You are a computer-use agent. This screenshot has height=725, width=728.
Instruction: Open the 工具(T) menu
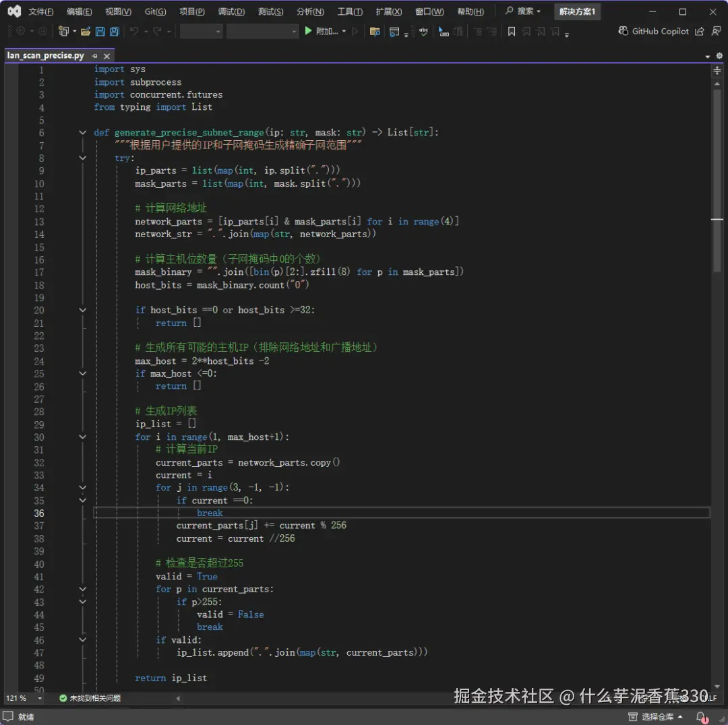tap(350, 11)
